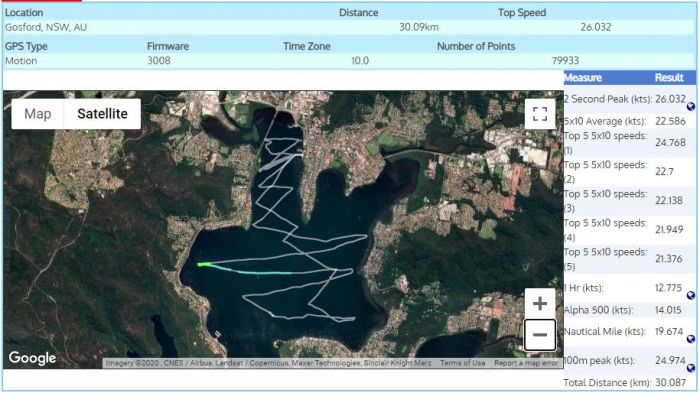This screenshot has height=393, width=700.
Task: Open Terms of Use link
Action: [462, 363]
